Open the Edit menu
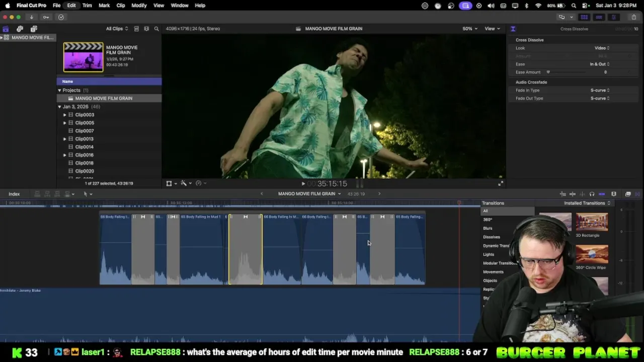The width and height of the screenshot is (644, 362). pos(71,6)
